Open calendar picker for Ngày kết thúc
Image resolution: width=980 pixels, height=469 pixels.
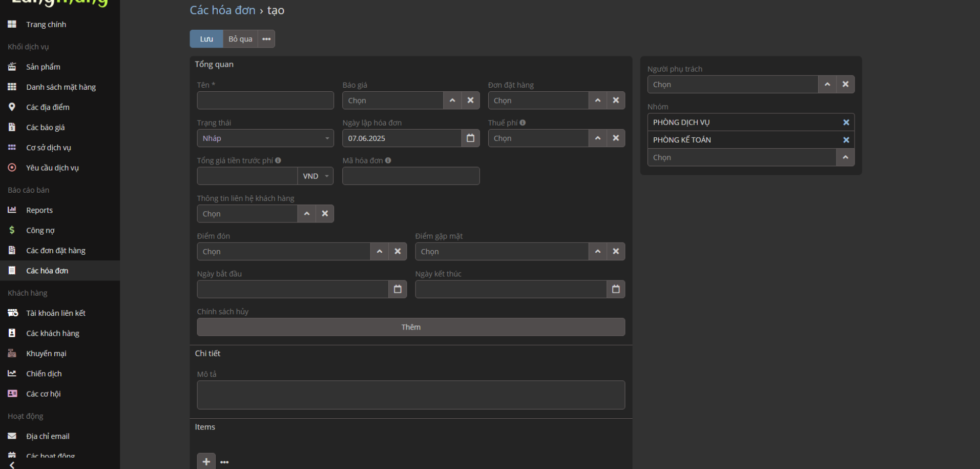coord(616,289)
